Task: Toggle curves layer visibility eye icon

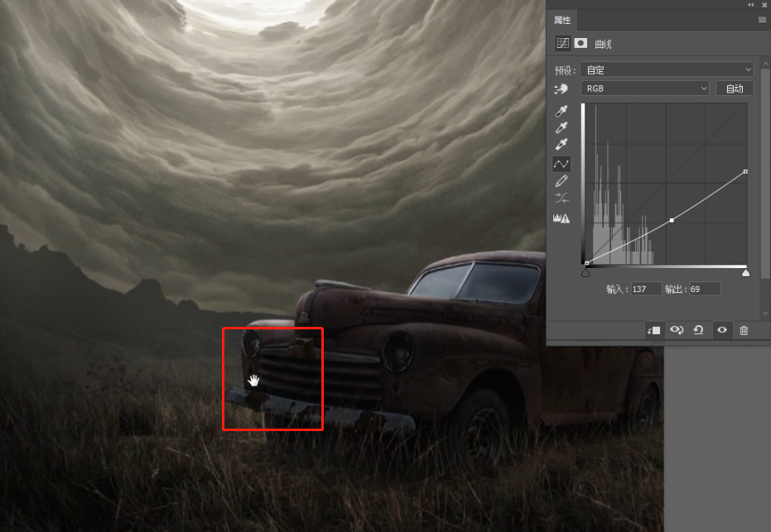Action: click(721, 330)
